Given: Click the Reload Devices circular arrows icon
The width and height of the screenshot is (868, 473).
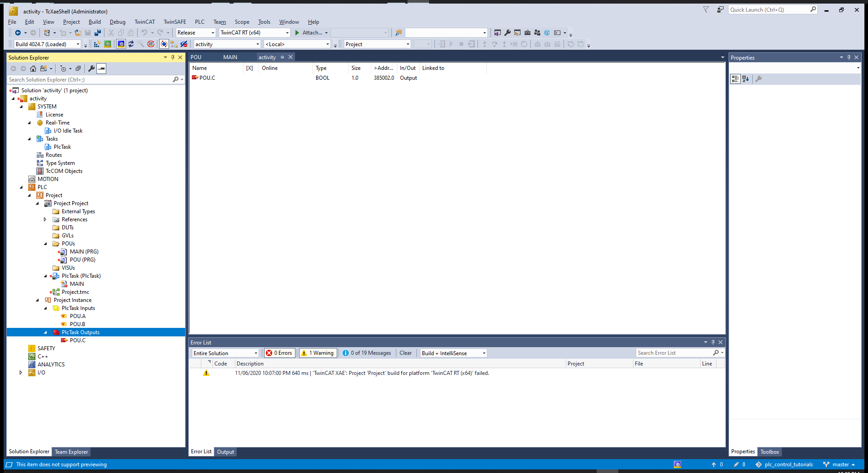Looking at the screenshot, I should coord(131,44).
